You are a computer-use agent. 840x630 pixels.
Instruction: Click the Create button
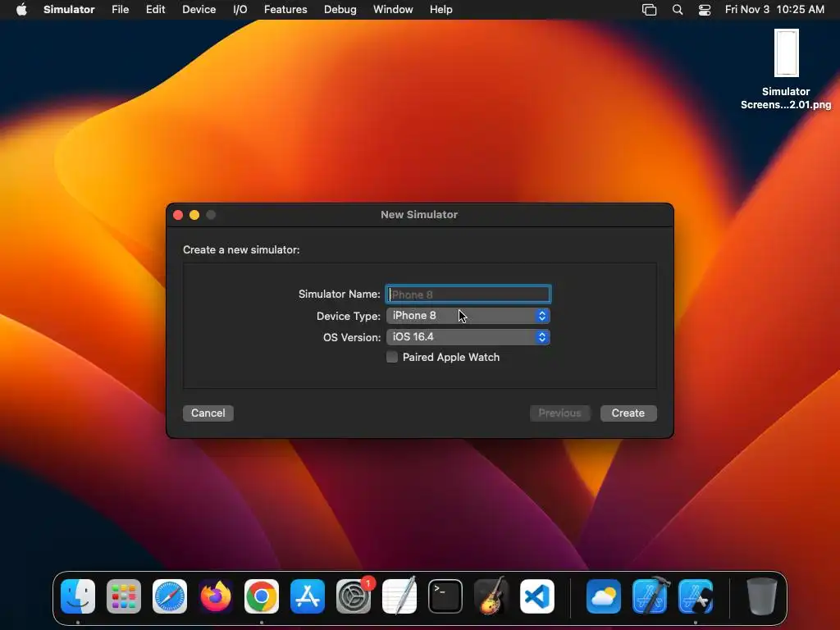(628, 413)
